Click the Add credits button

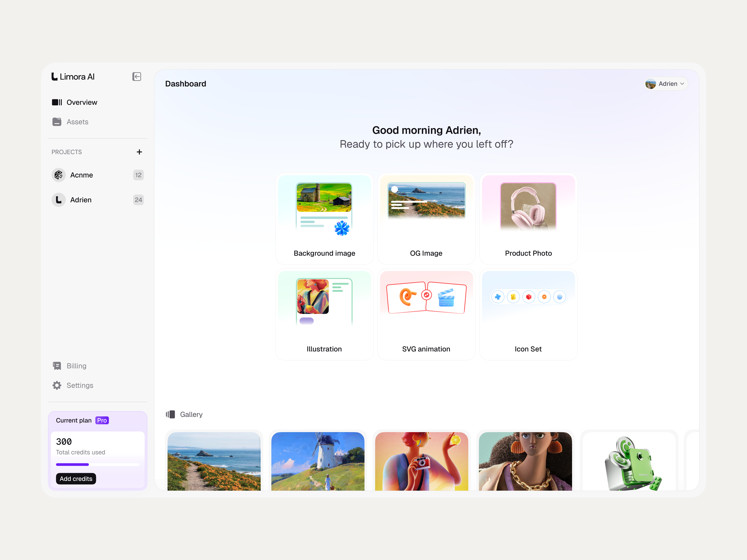(x=76, y=479)
